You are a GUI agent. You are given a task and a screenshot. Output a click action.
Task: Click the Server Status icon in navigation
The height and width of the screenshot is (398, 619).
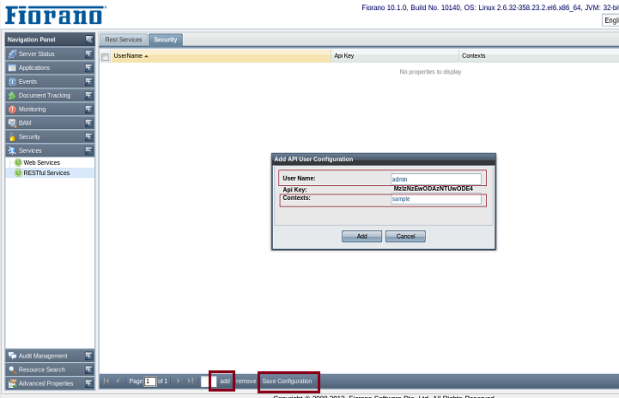coord(12,54)
